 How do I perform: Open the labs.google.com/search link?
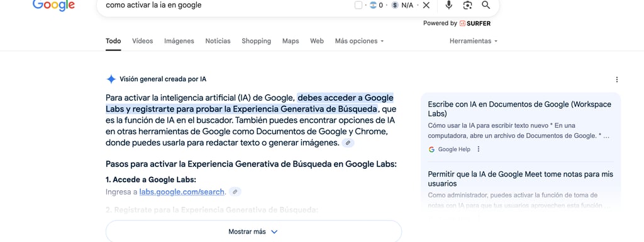click(182, 192)
